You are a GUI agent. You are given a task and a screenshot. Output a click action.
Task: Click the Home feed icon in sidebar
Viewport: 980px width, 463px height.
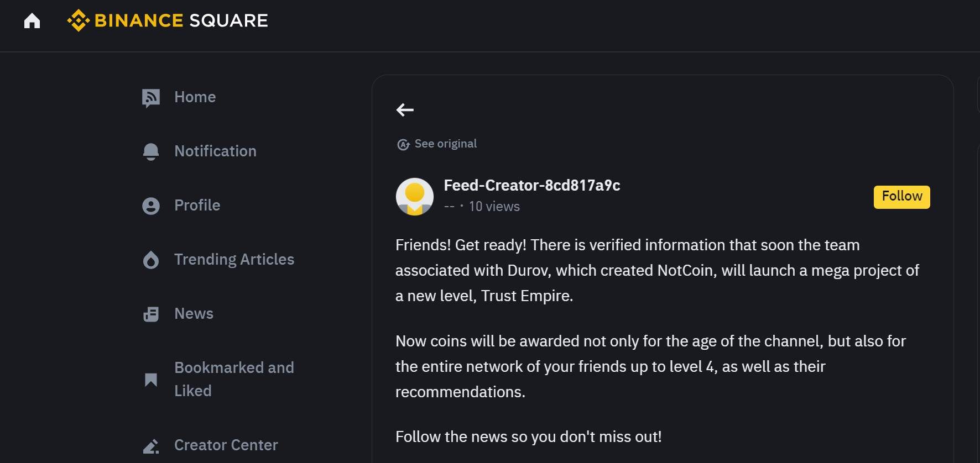(x=150, y=98)
